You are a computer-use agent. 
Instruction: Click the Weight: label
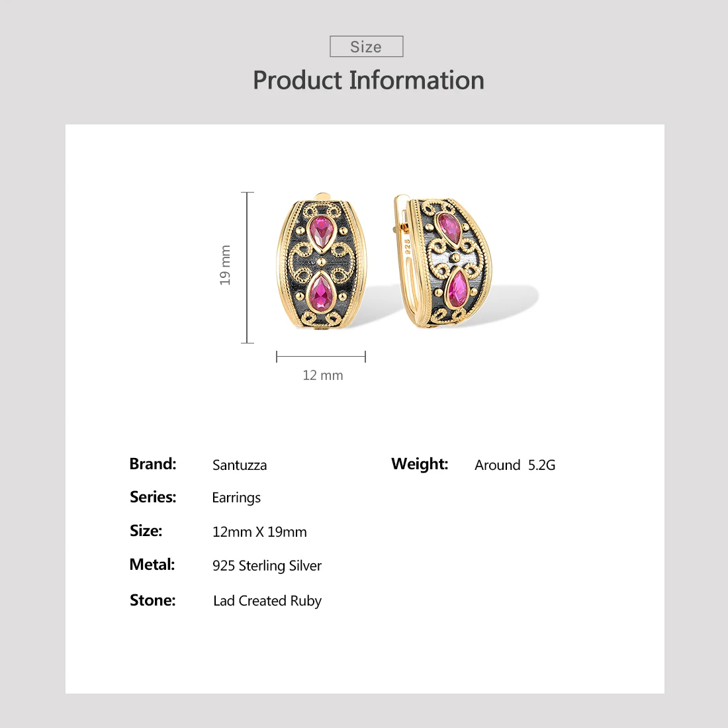tap(420, 464)
